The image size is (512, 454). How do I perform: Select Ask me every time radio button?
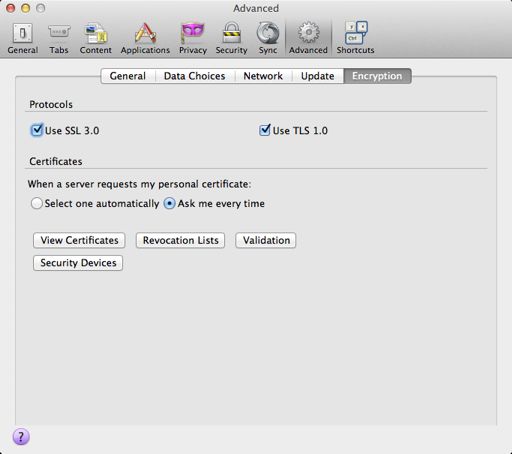pos(169,203)
